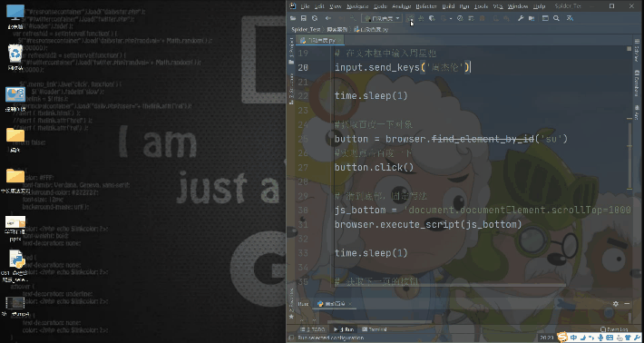The image size is (644, 343).
Task: Click the down arrow in Run panel
Action: click(x=314, y=320)
